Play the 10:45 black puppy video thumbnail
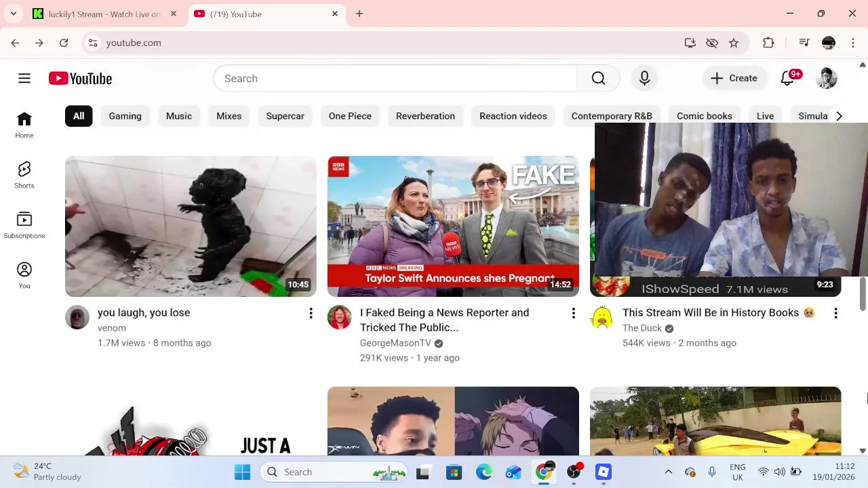868x488 pixels. [191, 226]
